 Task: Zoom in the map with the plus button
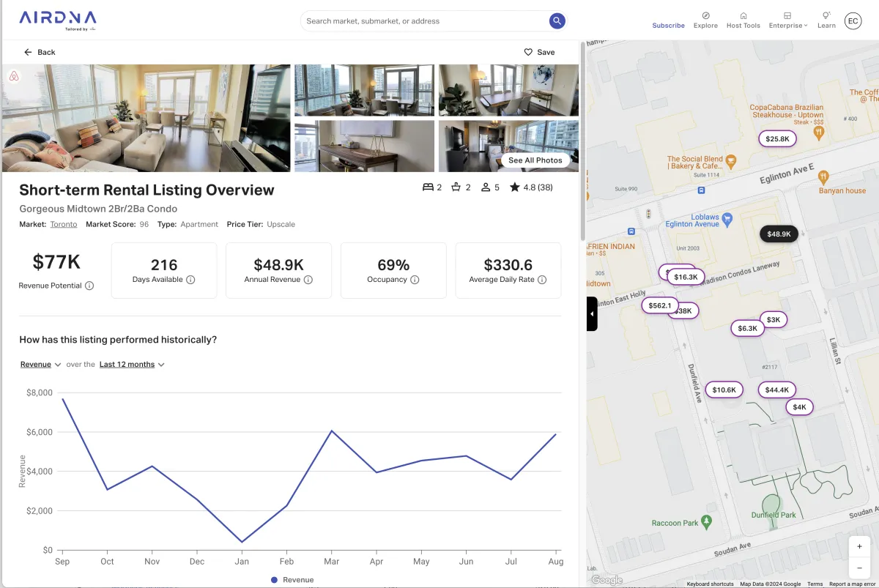(859, 546)
